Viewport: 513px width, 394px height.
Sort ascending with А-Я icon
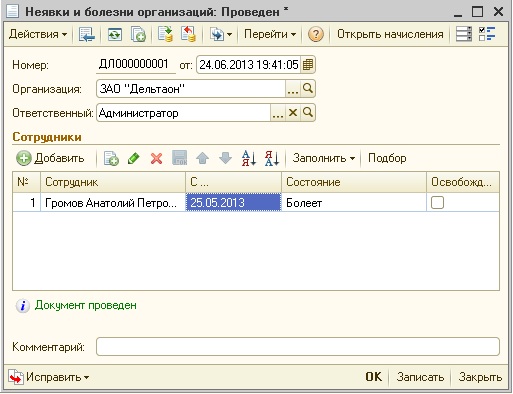pyautogui.click(x=249, y=158)
